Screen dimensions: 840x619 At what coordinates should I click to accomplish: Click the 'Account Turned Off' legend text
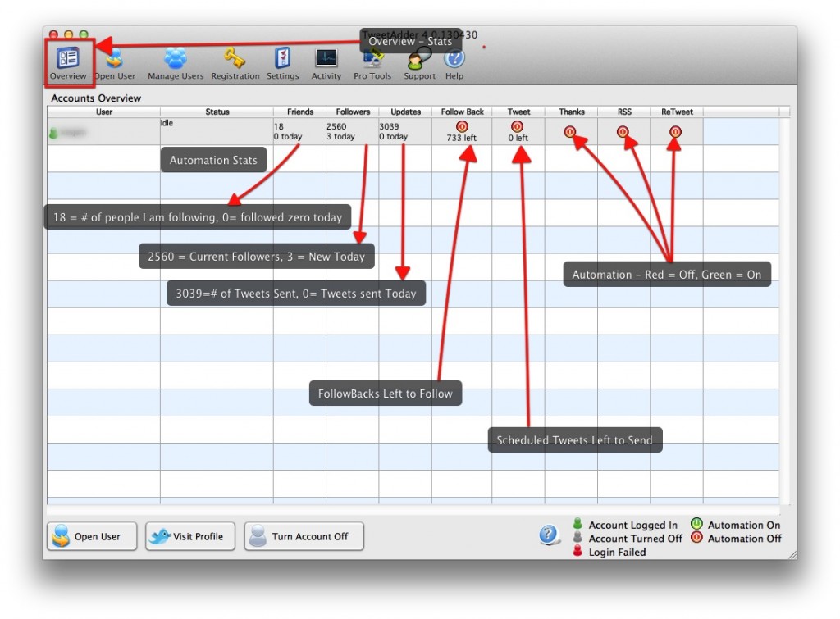(x=636, y=538)
